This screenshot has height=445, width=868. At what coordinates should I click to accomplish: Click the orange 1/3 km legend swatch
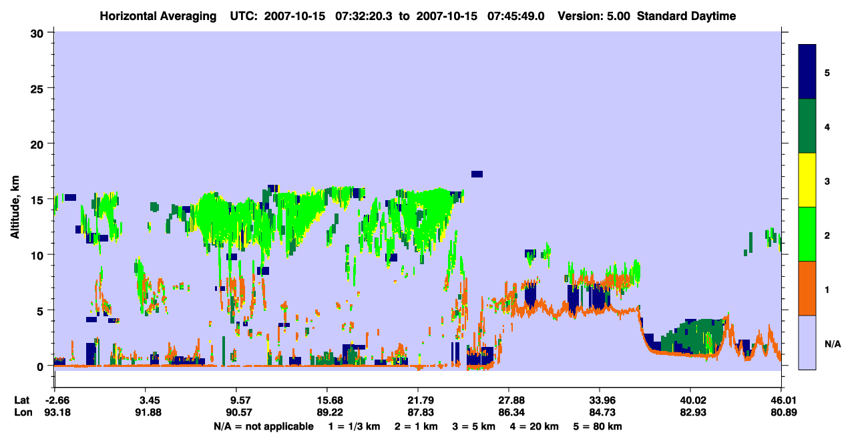807,288
